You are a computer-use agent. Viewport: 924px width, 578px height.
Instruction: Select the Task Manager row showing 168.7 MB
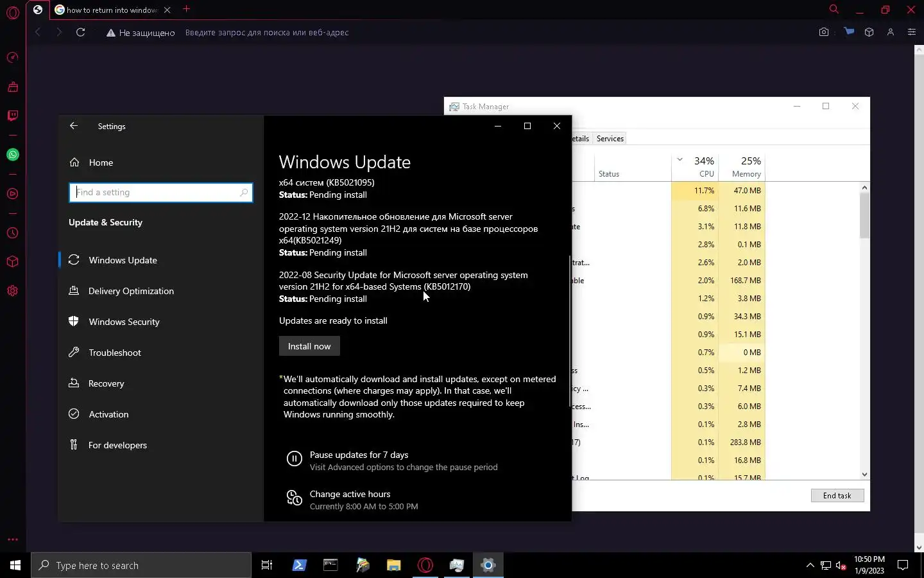coord(715,281)
